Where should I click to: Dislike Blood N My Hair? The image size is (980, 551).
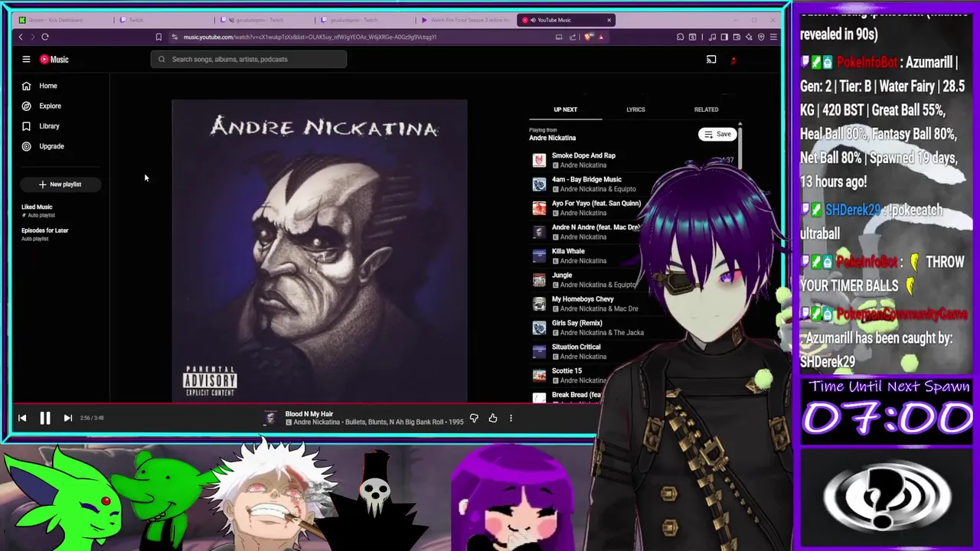(474, 418)
